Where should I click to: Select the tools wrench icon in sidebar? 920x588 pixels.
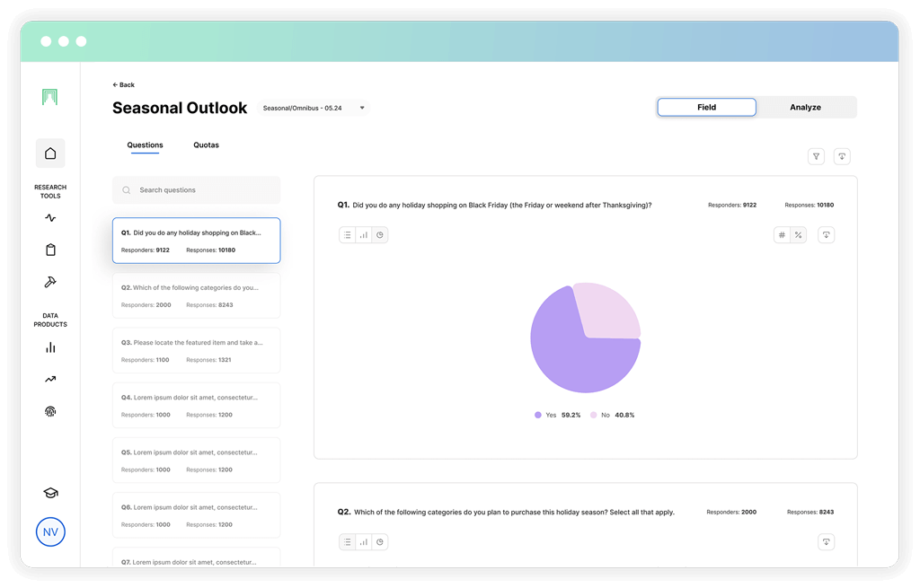point(50,281)
